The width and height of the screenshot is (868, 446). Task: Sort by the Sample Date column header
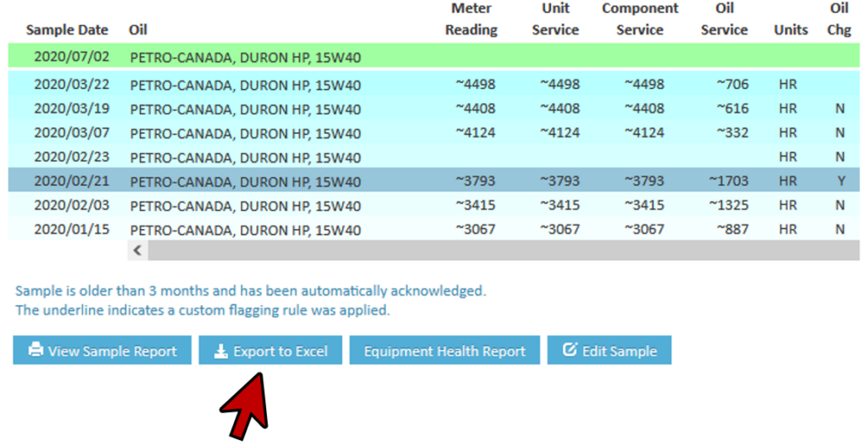pos(67,30)
